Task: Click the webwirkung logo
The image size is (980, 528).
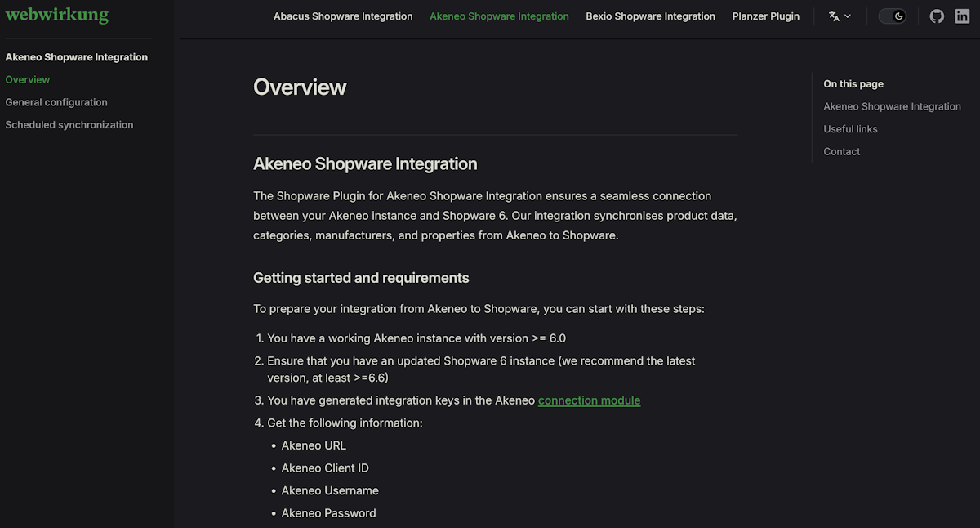Action: click(56, 16)
